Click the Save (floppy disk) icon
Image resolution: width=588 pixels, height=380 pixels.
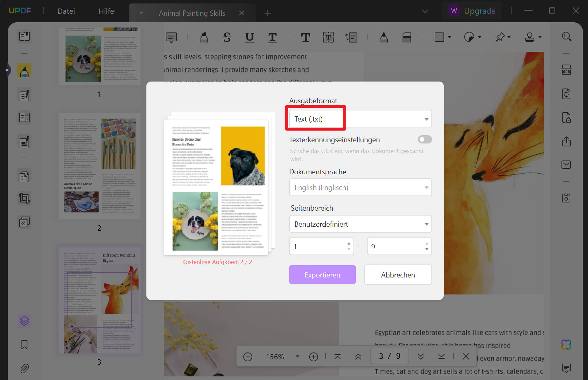coord(566,198)
